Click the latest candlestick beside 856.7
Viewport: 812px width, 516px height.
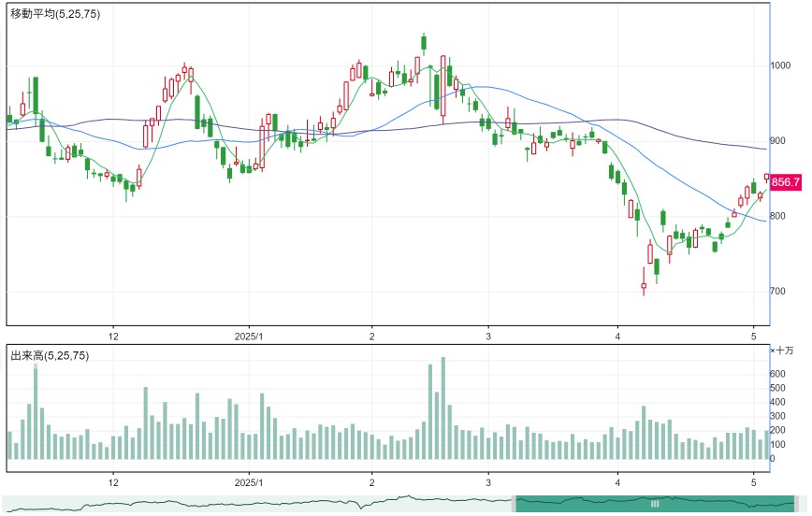pyautogui.click(x=767, y=178)
